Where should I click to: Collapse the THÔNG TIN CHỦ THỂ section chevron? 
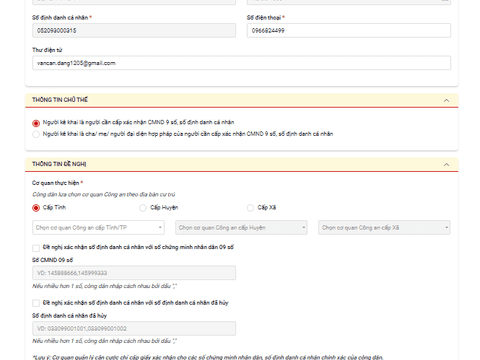coord(446,100)
